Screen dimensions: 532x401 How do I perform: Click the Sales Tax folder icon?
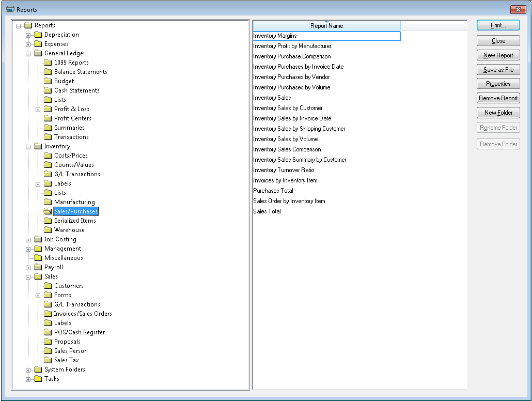[x=48, y=360]
